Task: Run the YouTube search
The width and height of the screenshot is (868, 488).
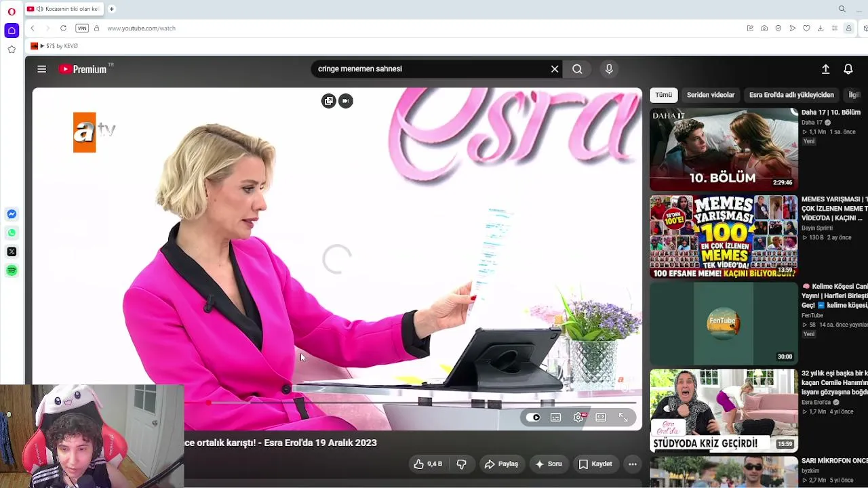Action: point(577,69)
